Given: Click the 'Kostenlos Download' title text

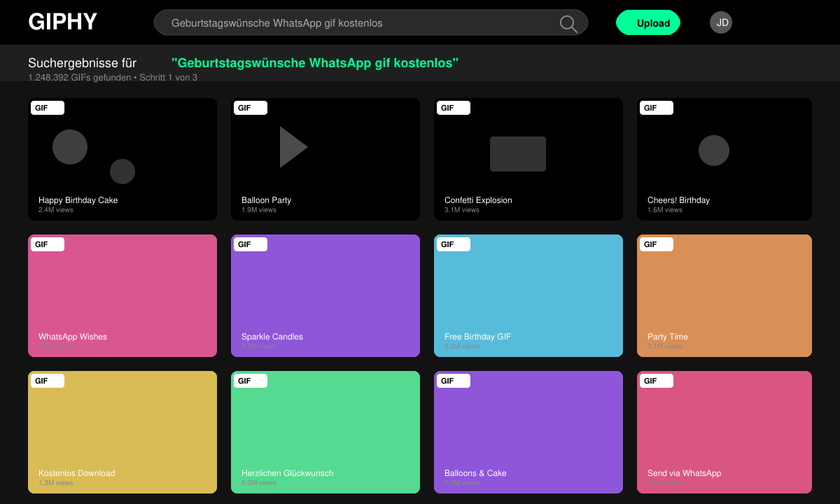Looking at the screenshot, I should coord(77,473).
